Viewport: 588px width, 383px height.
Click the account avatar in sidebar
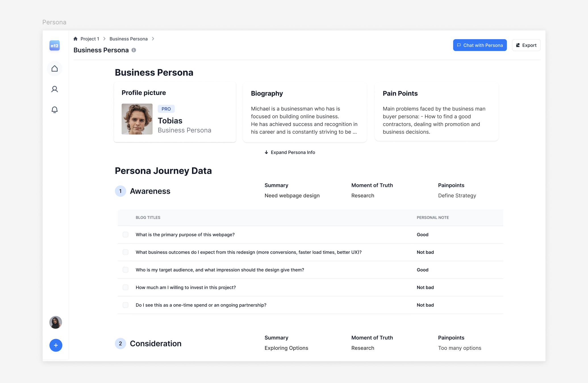[56, 322]
